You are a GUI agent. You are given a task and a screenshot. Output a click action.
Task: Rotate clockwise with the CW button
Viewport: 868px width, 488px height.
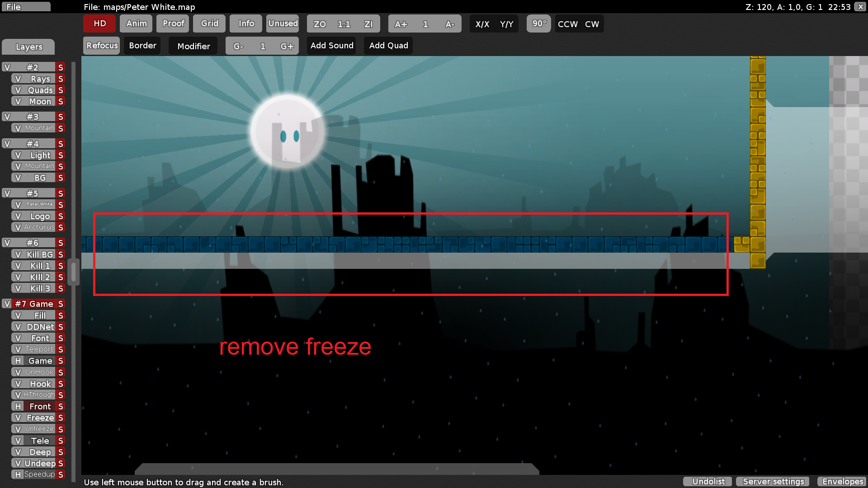click(592, 24)
